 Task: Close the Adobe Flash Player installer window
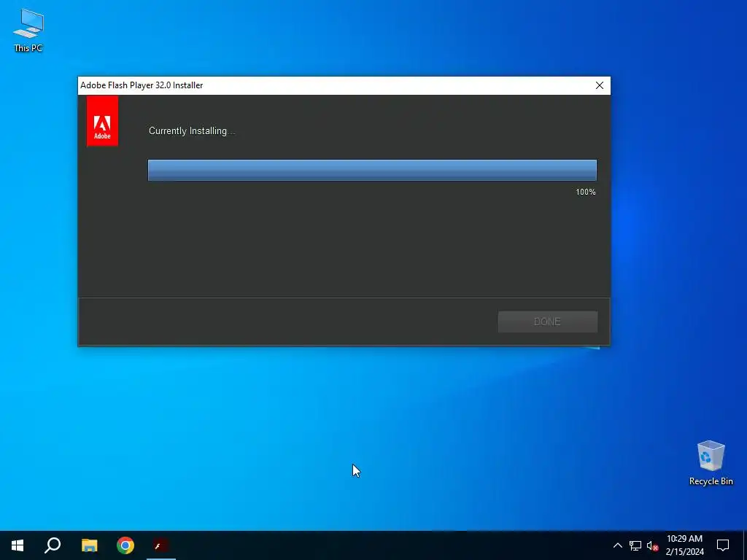[x=600, y=85]
